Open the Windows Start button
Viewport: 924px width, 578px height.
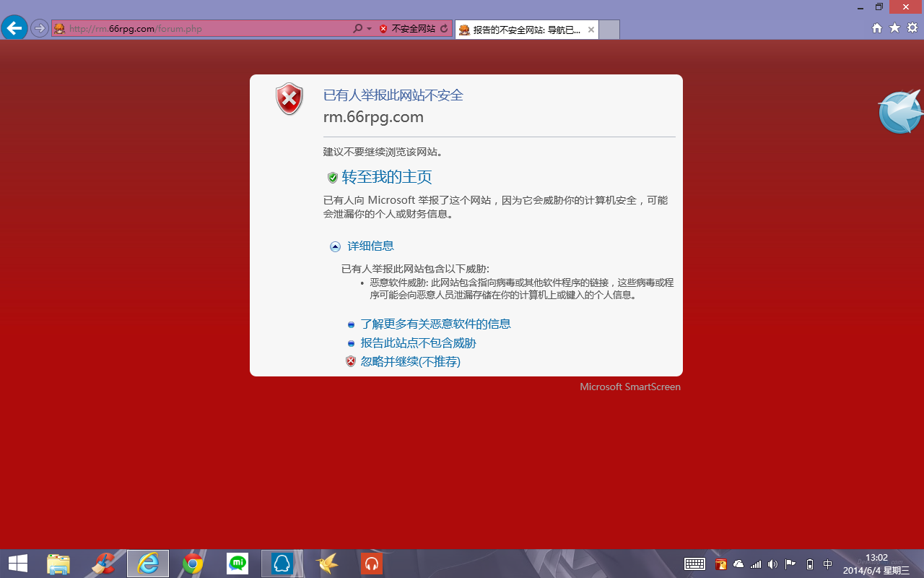coord(18,564)
